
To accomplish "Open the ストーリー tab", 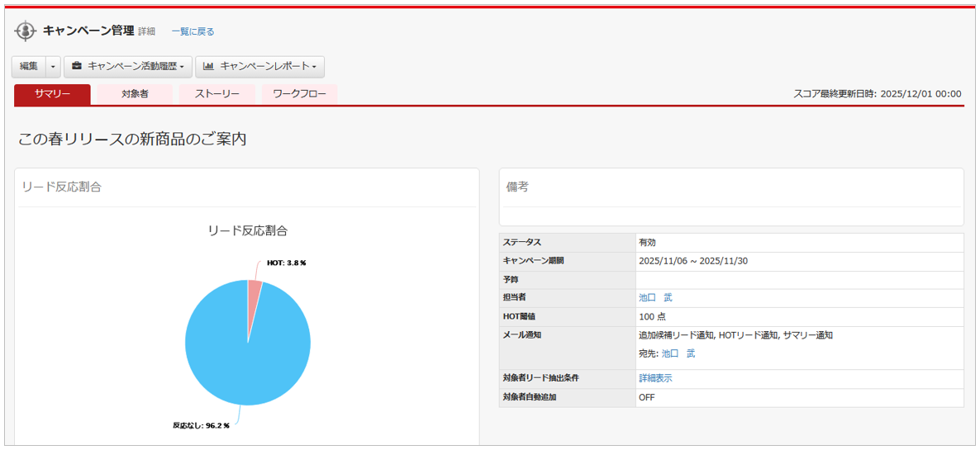I will 217,94.
